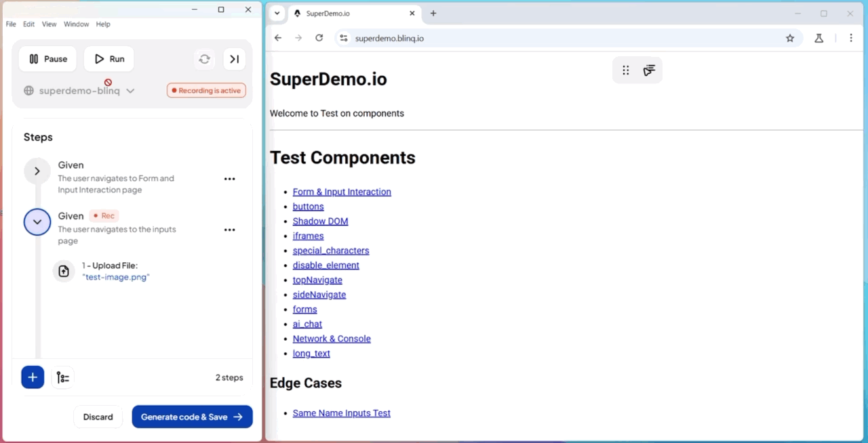Reload the SuperDemo browser page
This screenshot has height=443, width=868.
coord(319,38)
